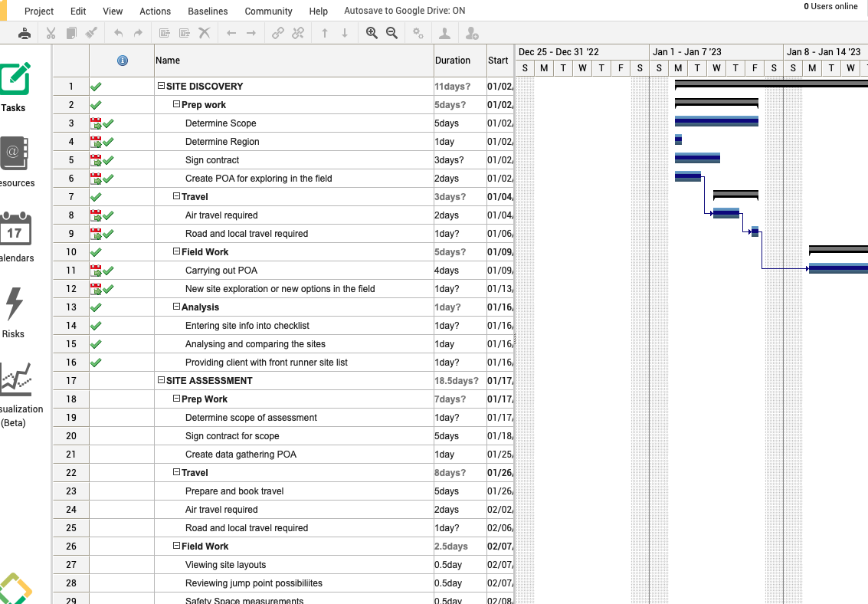Collapse Travel group in row 7
This screenshot has width=868, height=604.
click(177, 196)
